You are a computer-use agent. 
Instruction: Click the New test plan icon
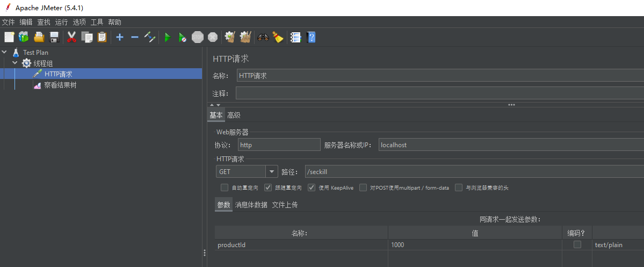pyautogui.click(x=9, y=38)
